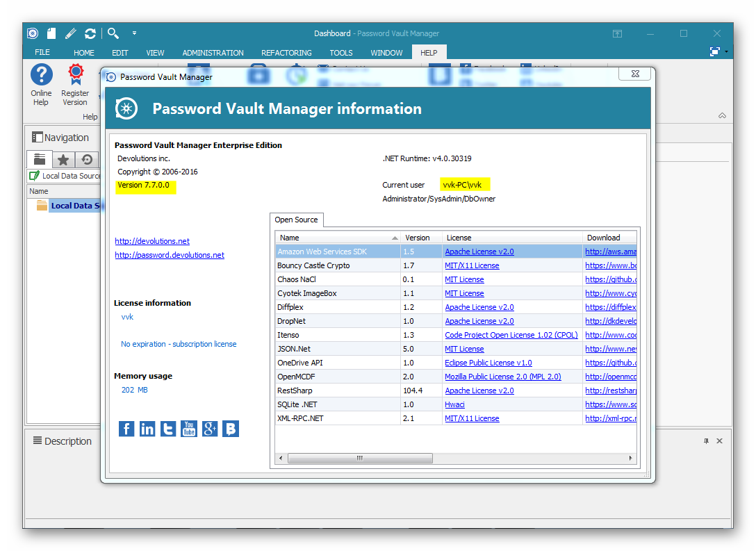Click the Password Vault Manager app icon in title bar
The image size is (756, 551).
32,33
